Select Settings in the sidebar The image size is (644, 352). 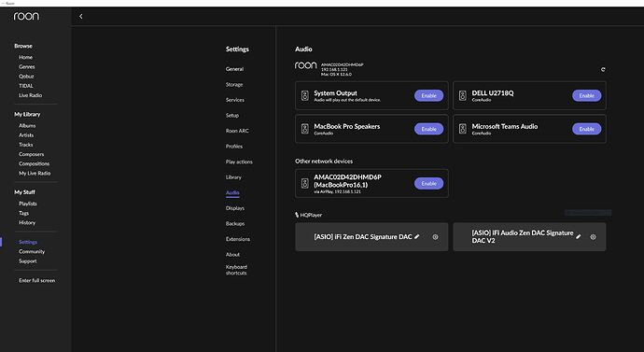(28, 242)
